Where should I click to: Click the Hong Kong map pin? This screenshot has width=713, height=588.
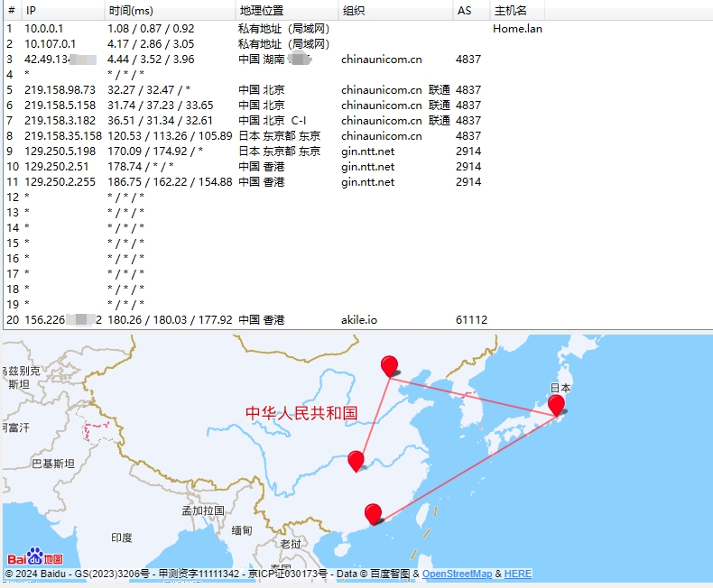pyautogui.click(x=373, y=514)
